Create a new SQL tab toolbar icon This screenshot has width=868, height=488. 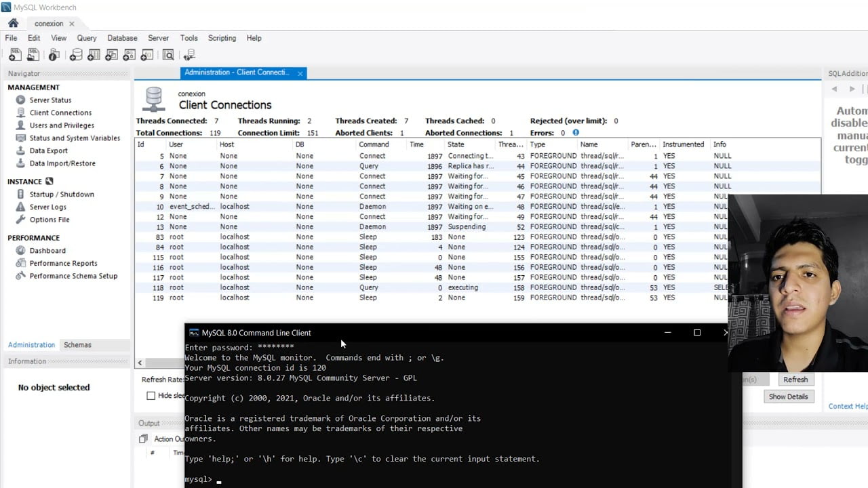pos(14,55)
